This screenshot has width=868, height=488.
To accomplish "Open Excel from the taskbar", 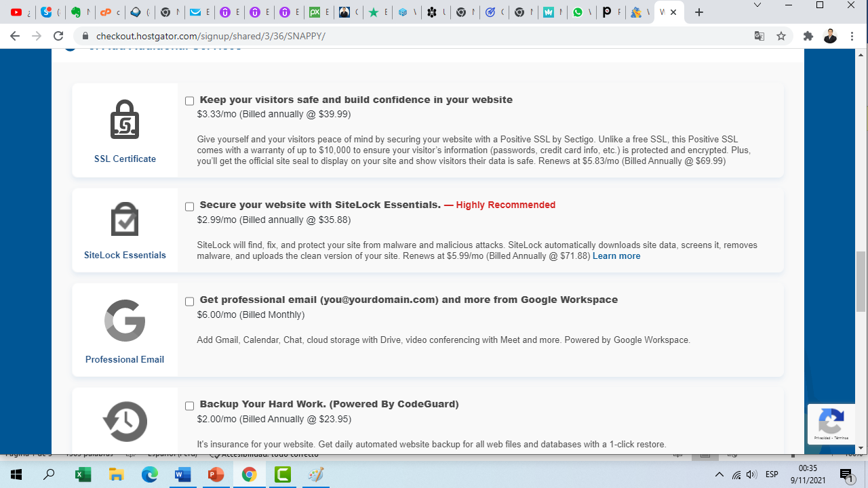I will point(83,474).
